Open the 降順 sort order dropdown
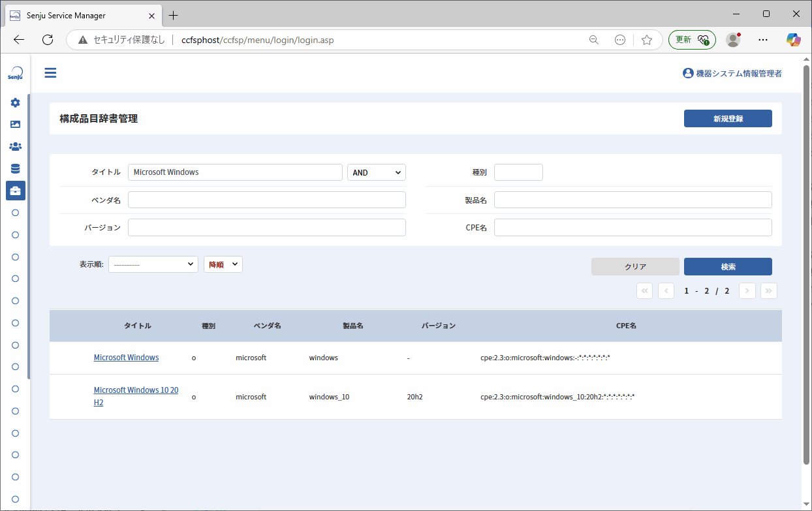Screen dimensions: 812x511 coord(223,264)
